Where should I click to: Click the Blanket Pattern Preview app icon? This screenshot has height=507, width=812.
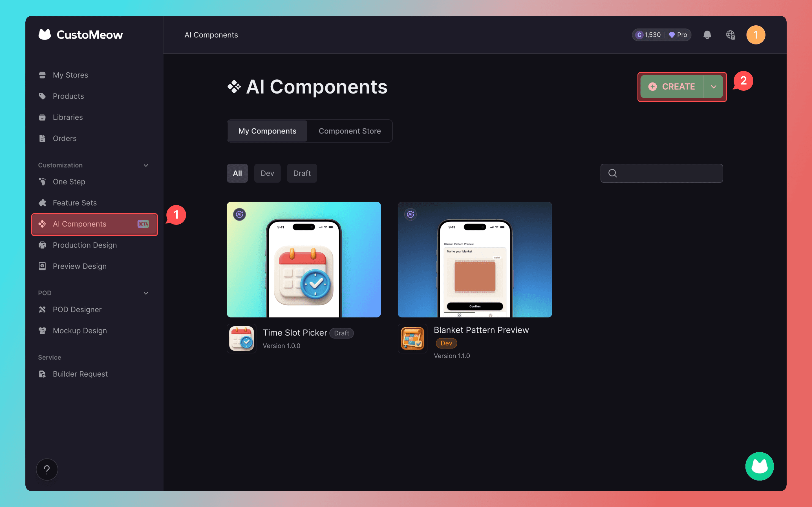pos(412,338)
